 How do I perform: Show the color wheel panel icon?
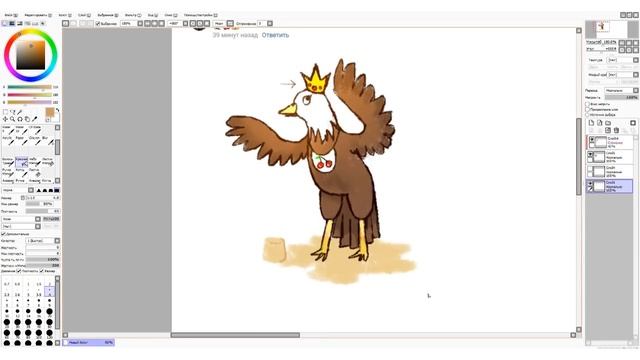(x=4, y=24)
